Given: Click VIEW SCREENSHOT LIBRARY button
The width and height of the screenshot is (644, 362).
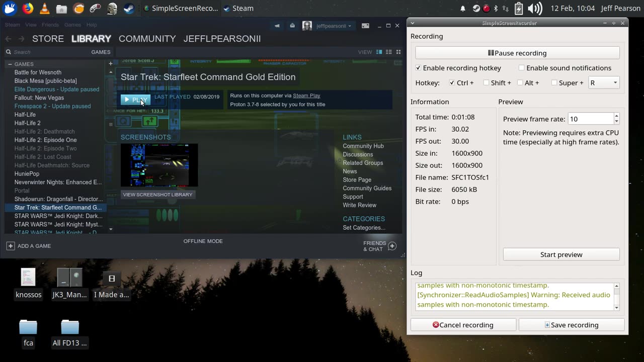Looking at the screenshot, I should [x=157, y=195].
